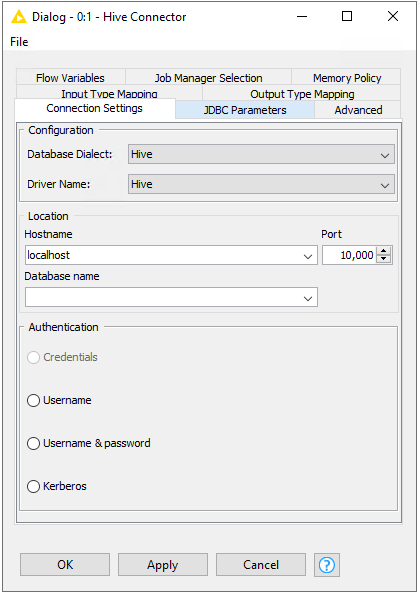Screen dimensions: 419x594
Task: Click the Cancel button
Action: click(261, 565)
